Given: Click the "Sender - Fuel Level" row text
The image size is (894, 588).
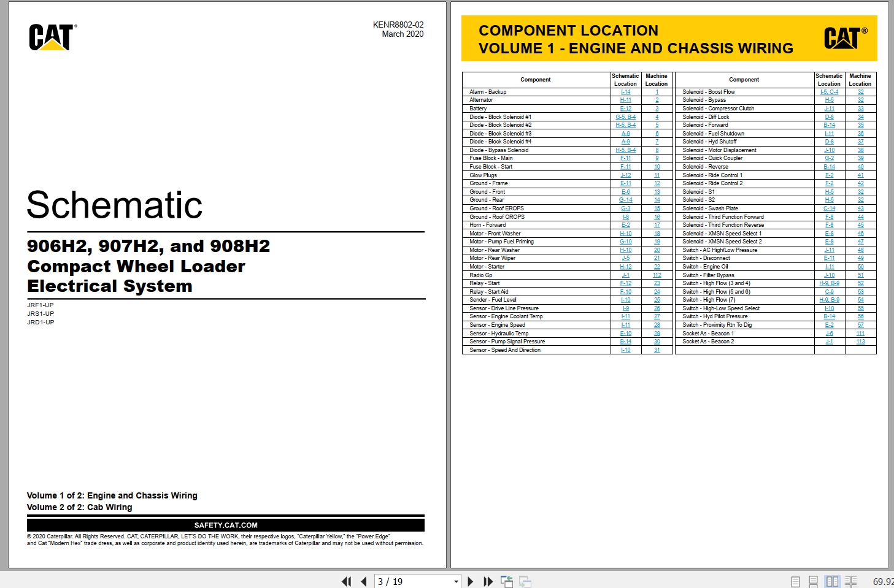Looking at the screenshot, I should click(493, 300).
